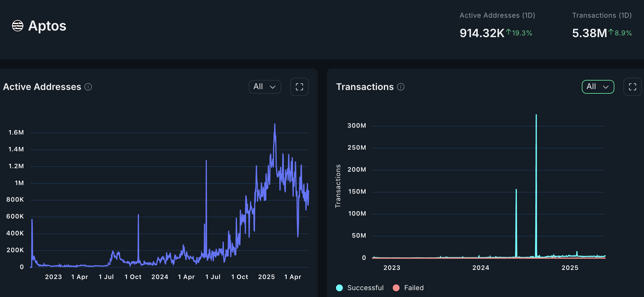Click the 300M y-axis label
Image resolution: width=644 pixels, height=297 pixels.
coord(357,126)
